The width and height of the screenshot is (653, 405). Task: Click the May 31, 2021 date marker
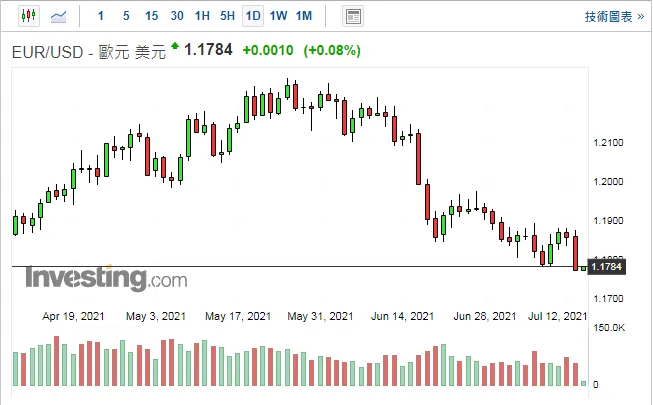click(x=320, y=316)
